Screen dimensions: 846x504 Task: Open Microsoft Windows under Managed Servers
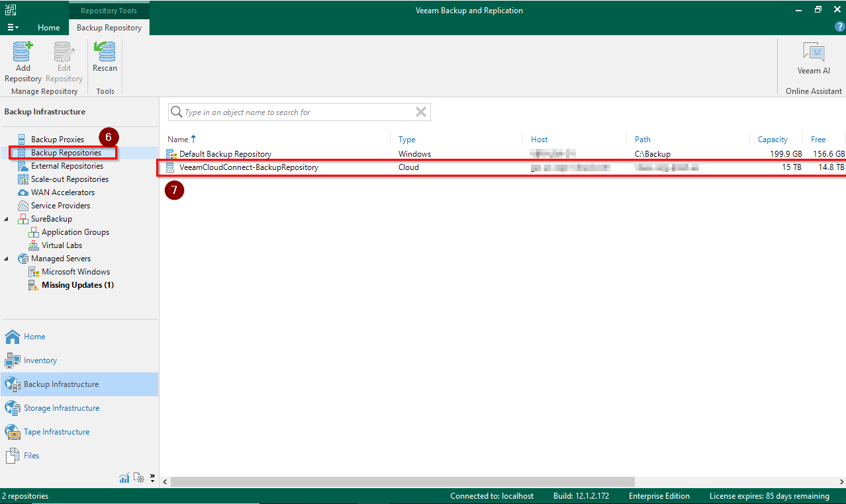[75, 272]
